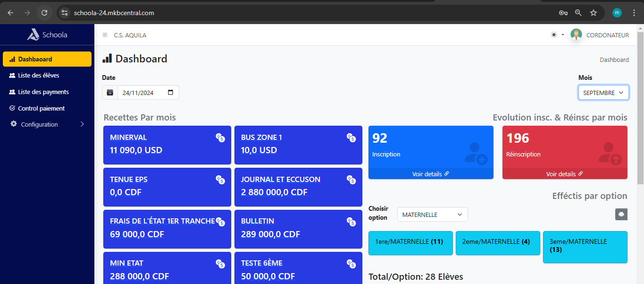Click the Schoola logo in the sidebar

coord(47,34)
